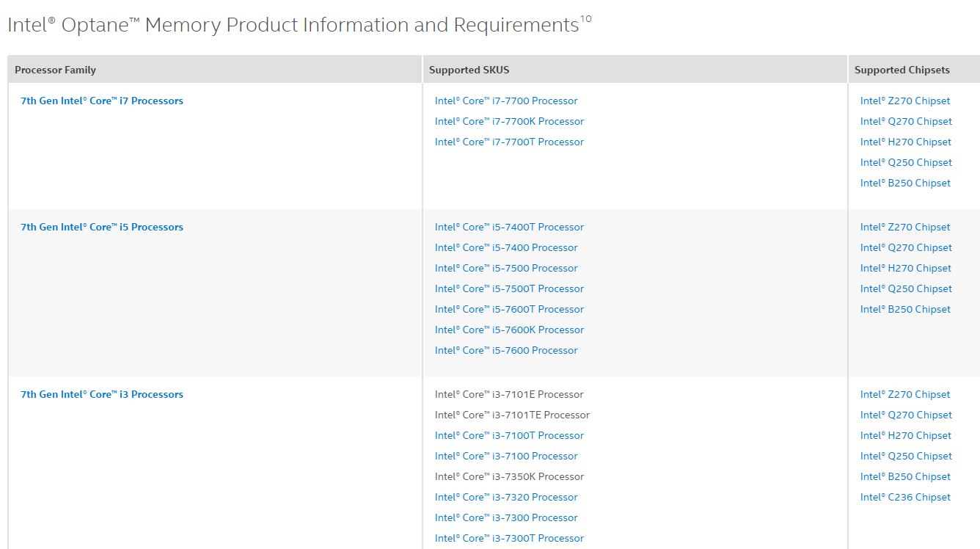Click Intel Q270 Chipset in the i5 row
The image size is (980, 549).
pos(906,248)
